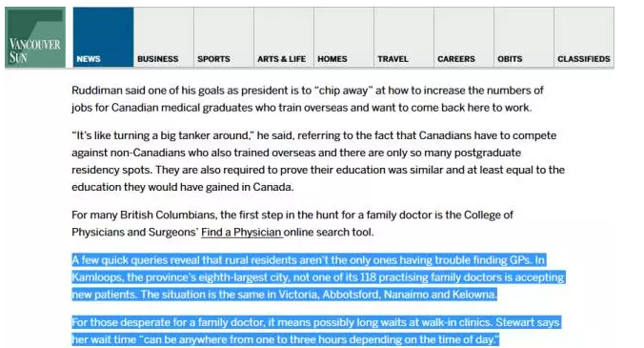Viewport: 644px width, 348px height.
Task: Go to the Sports section
Action: click(x=224, y=37)
